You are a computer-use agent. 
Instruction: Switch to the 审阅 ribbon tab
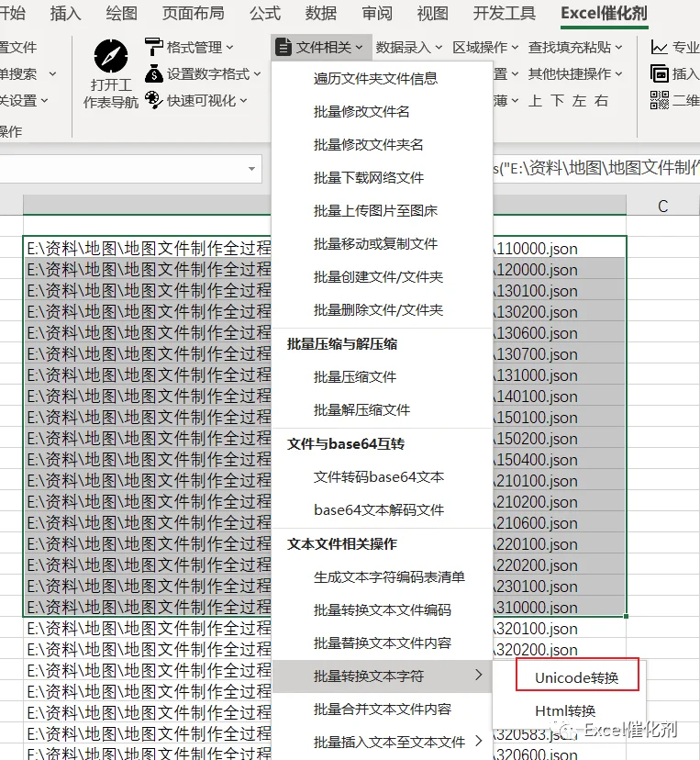pyautogui.click(x=377, y=14)
